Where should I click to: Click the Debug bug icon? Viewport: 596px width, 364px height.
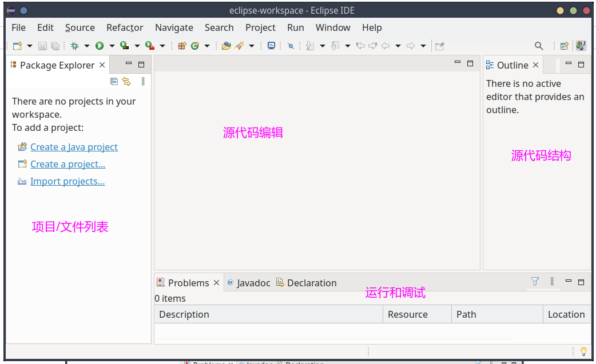point(74,46)
